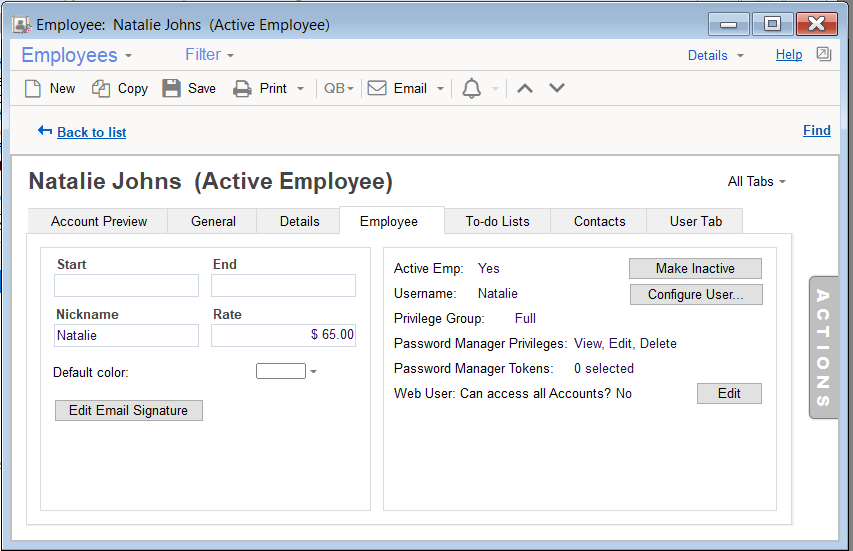Click the Edit button for Web User
This screenshot has height=551, width=853.
click(729, 393)
